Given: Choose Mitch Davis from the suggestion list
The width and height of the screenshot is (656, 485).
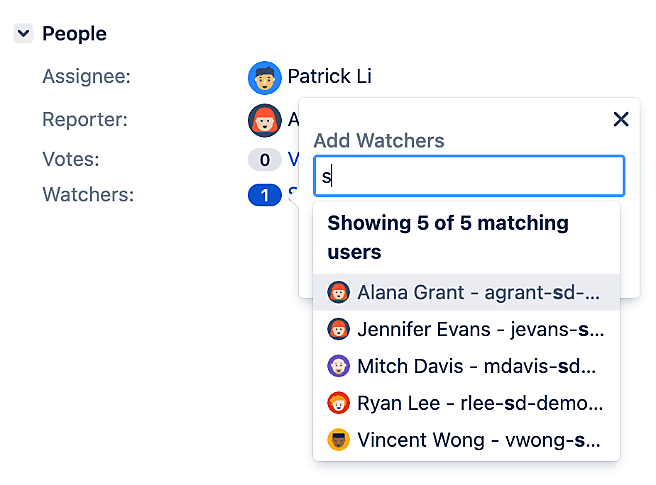Looking at the screenshot, I should [466, 366].
